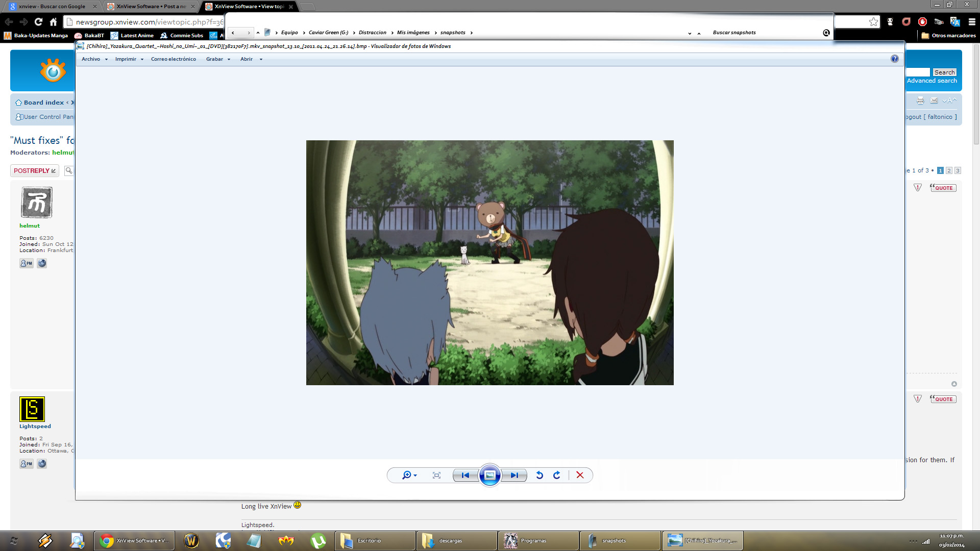Expand the Grabar dropdown

[218, 59]
